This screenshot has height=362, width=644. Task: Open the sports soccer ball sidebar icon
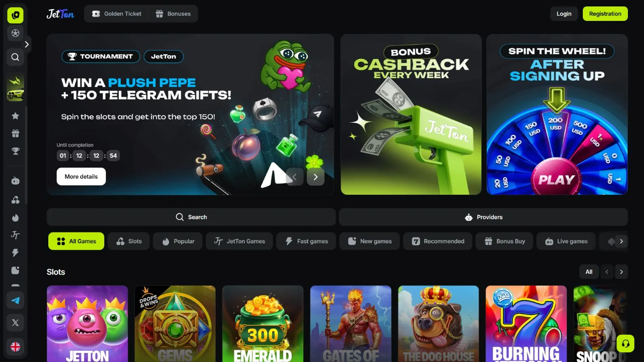click(15, 33)
